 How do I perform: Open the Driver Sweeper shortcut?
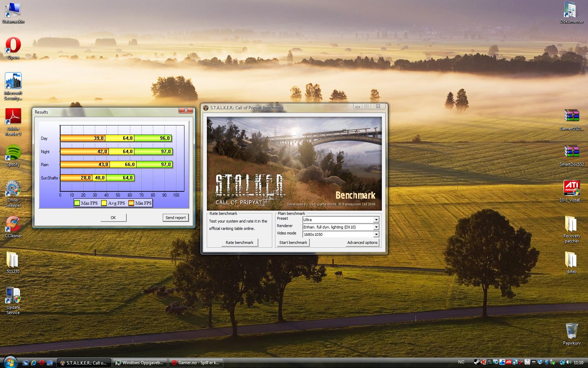pos(13,194)
